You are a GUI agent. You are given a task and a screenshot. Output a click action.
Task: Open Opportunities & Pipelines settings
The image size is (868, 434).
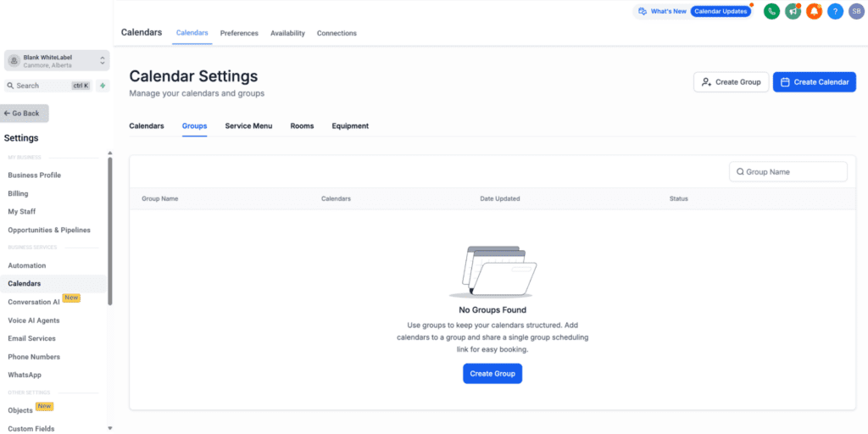(49, 230)
